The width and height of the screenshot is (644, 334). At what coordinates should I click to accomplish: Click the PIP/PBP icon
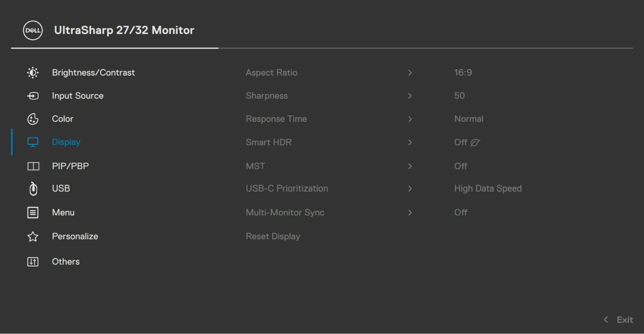pos(33,166)
